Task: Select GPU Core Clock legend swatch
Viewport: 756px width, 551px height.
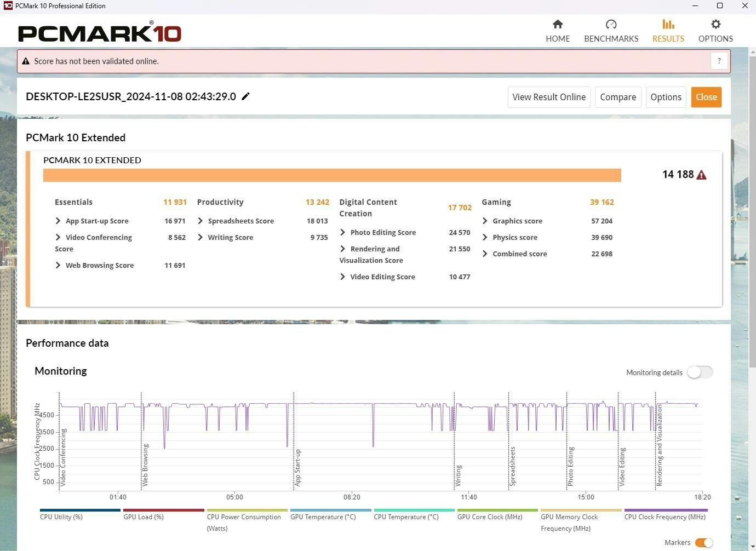Action: point(497,510)
